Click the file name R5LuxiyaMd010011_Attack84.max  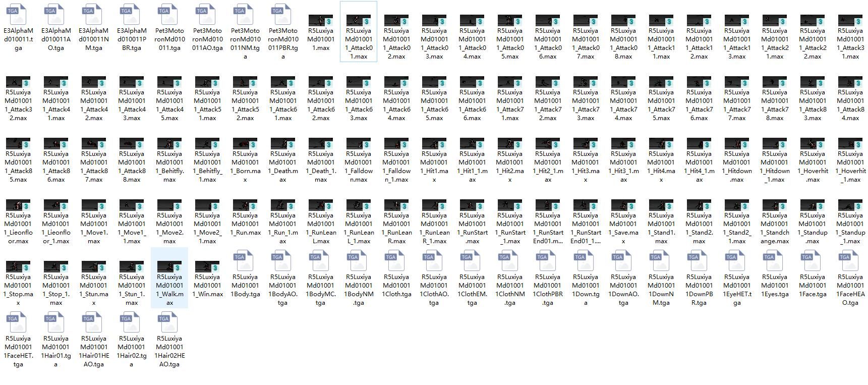pyautogui.click(x=850, y=105)
